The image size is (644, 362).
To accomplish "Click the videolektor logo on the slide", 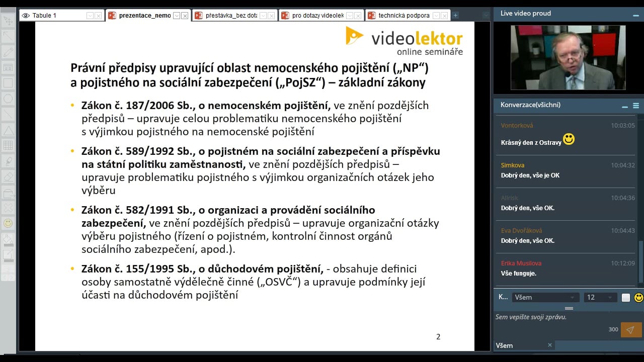I will pyautogui.click(x=404, y=40).
